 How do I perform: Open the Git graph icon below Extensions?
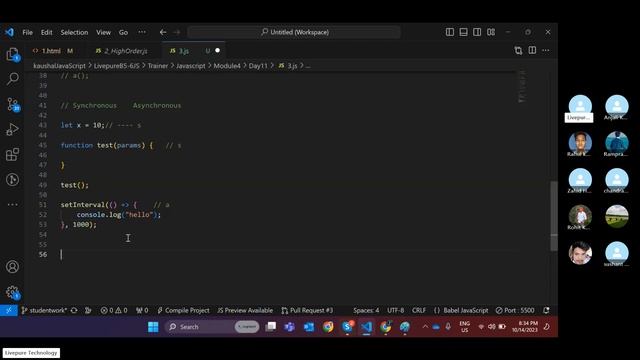pos(12,179)
